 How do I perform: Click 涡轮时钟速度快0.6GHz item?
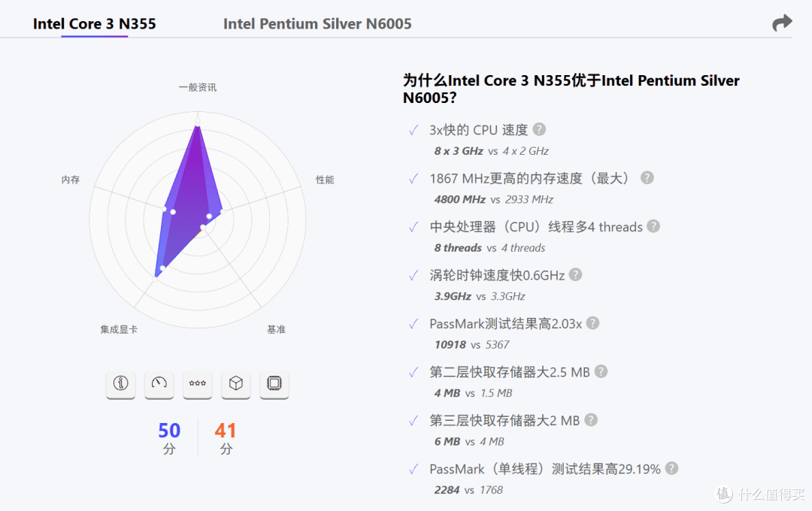(497, 276)
